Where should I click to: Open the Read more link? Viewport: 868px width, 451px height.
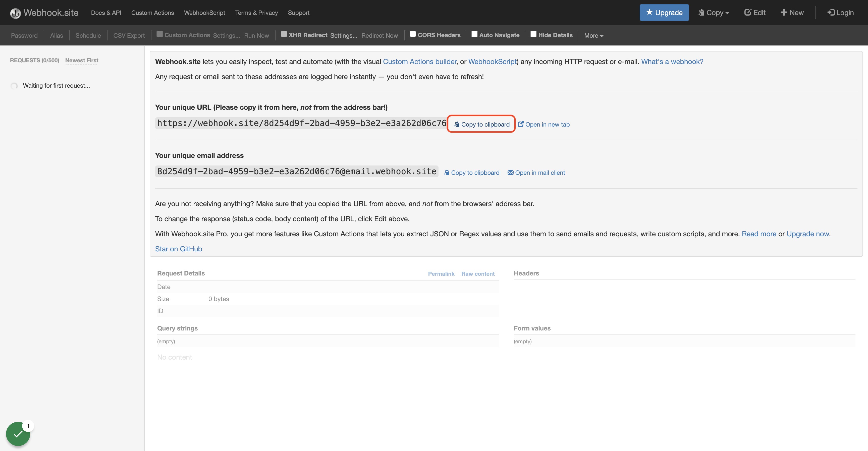click(759, 234)
